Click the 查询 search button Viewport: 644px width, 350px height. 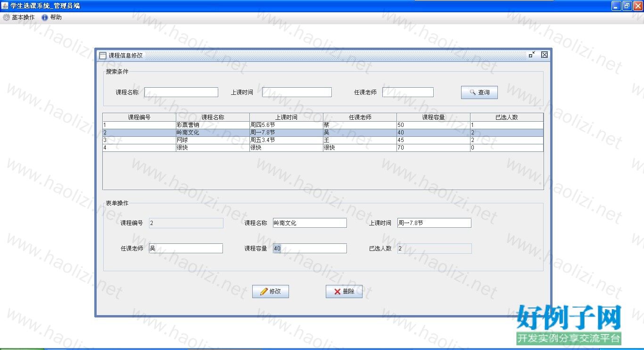tap(479, 92)
